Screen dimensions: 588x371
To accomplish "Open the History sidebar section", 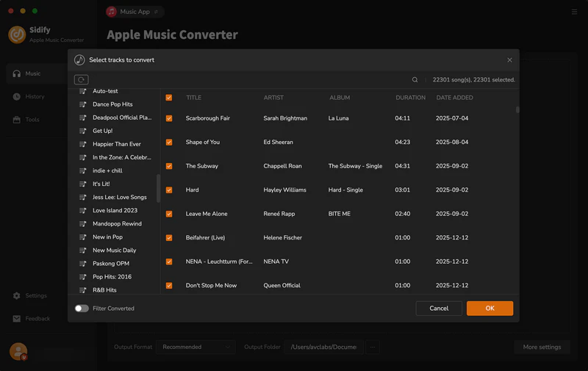I will (x=36, y=97).
